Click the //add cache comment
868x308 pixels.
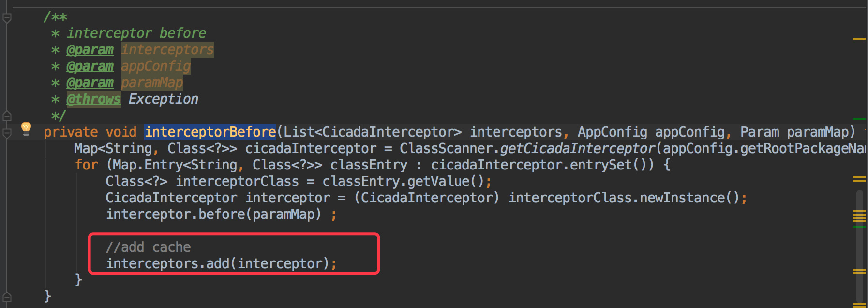pyautogui.click(x=149, y=247)
